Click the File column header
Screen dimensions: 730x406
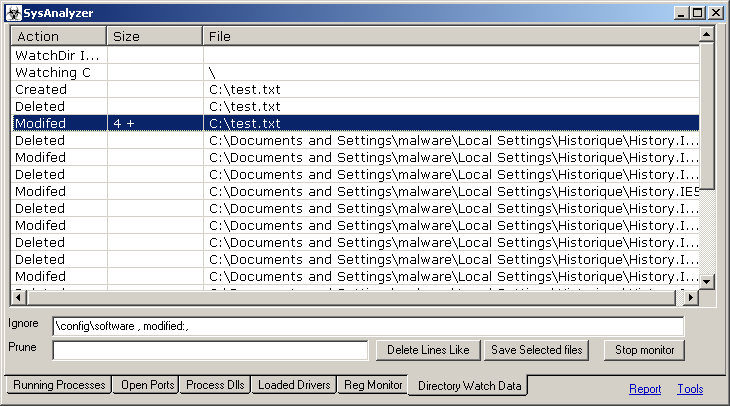coord(450,37)
